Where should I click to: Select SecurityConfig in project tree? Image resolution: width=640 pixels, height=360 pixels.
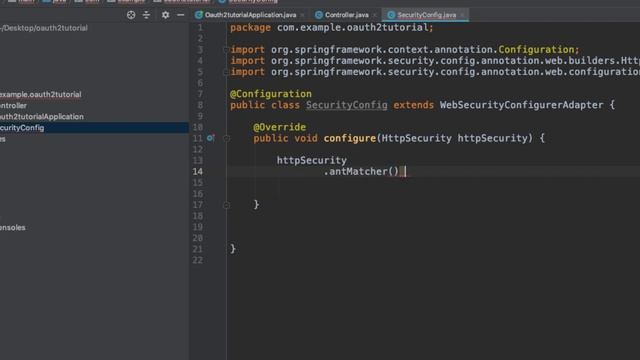tap(94, 128)
